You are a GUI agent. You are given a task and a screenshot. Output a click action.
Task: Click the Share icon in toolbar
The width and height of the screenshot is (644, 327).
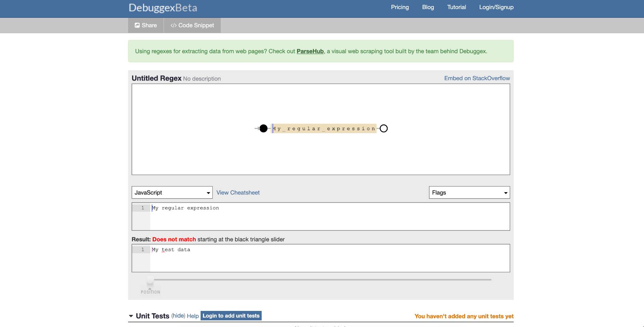pyautogui.click(x=137, y=25)
